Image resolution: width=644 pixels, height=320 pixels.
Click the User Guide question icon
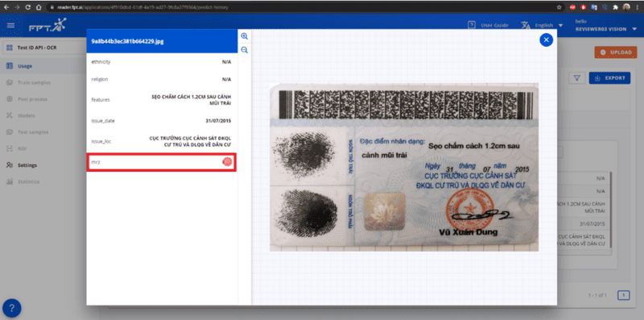[x=472, y=25]
